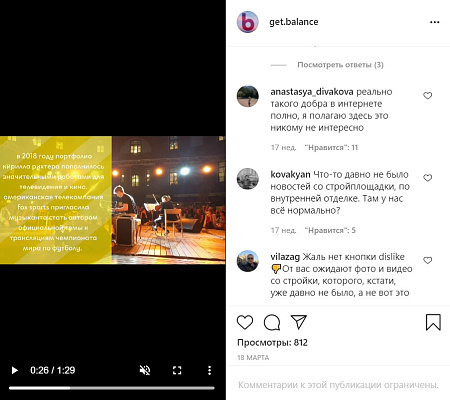Open kovakyan user avatar
The image size is (450, 400).
coord(248,179)
